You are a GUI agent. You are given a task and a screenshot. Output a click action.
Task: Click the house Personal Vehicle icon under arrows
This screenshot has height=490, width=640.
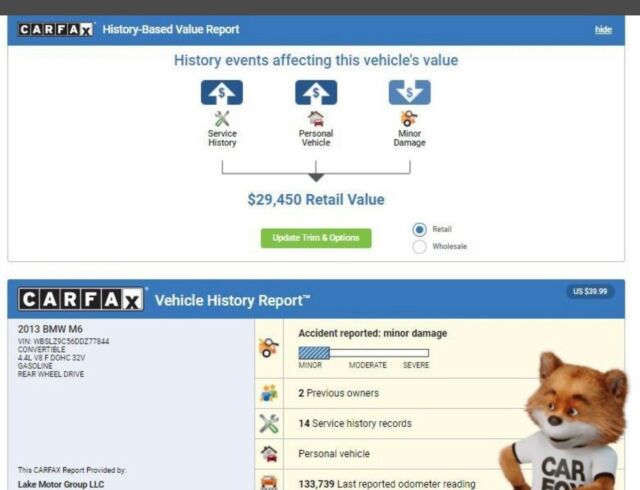(316, 119)
